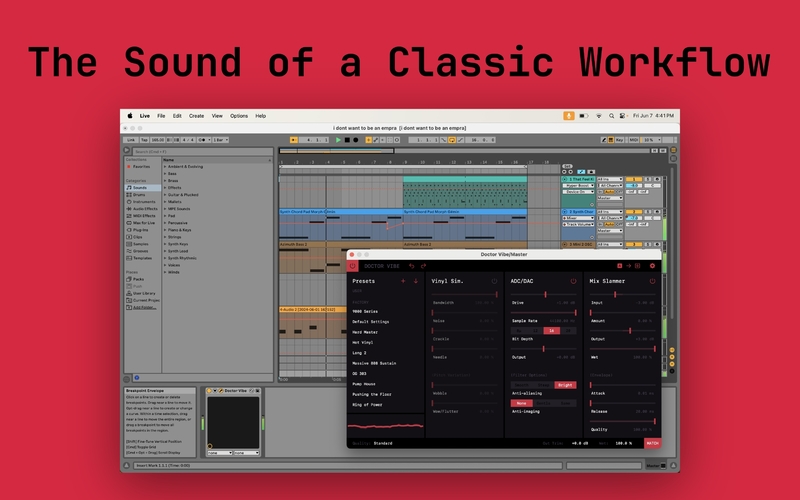
Task: Click the MATCH button in Doctor Vibe
Action: (653, 443)
